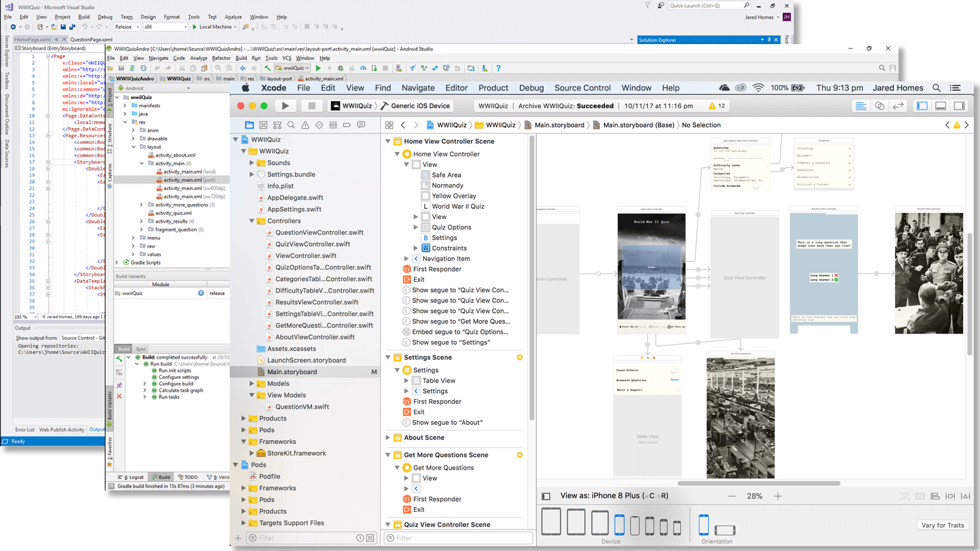The height and width of the screenshot is (551, 980).
Task: Collapse the View Models group
Action: pyautogui.click(x=252, y=395)
